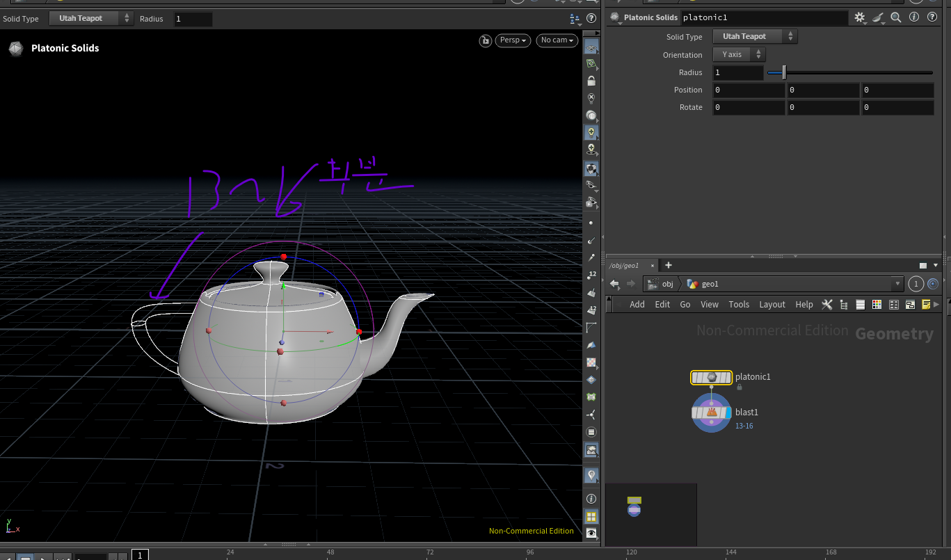Click the tree view icon in network toolbar
951x560 pixels.
pyautogui.click(x=844, y=305)
